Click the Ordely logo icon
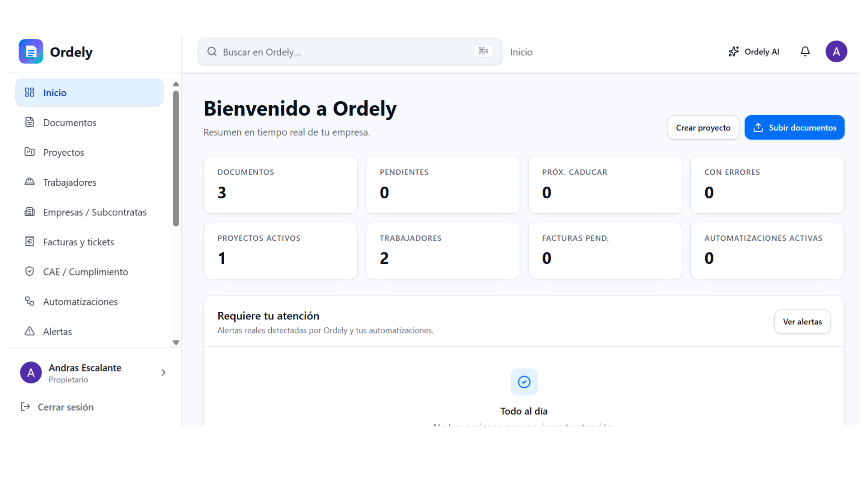 click(x=31, y=52)
